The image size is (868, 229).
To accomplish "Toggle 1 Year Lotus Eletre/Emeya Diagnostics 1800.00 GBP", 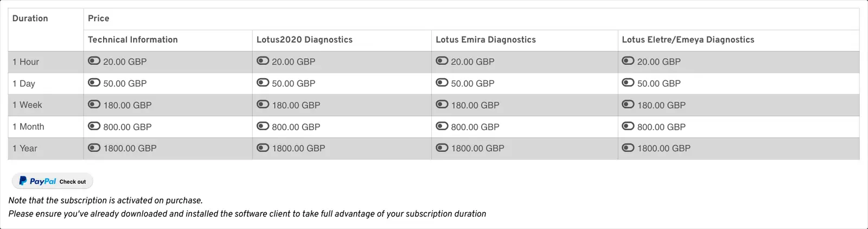I will (628, 148).
